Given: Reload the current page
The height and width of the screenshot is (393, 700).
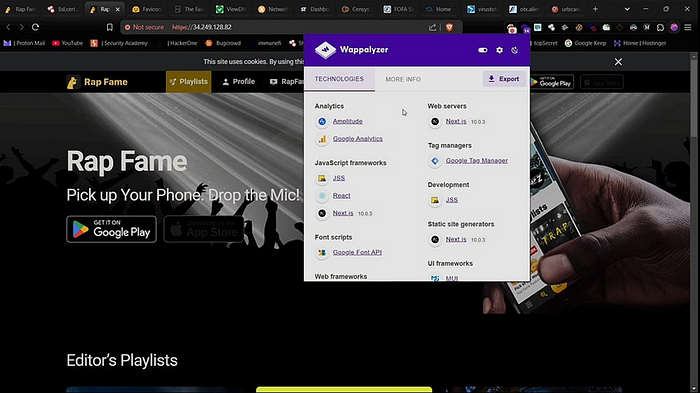Looking at the screenshot, I should pyautogui.click(x=35, y=27).
